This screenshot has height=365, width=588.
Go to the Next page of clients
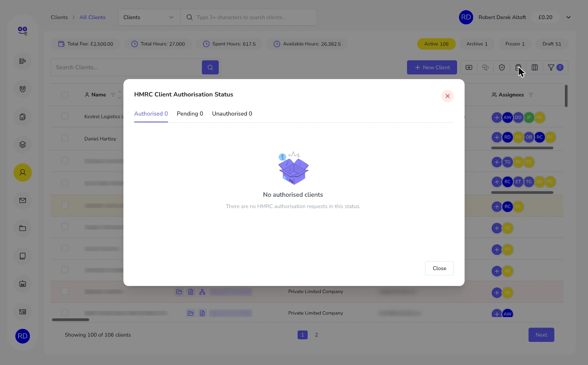(x=541, y=335)
